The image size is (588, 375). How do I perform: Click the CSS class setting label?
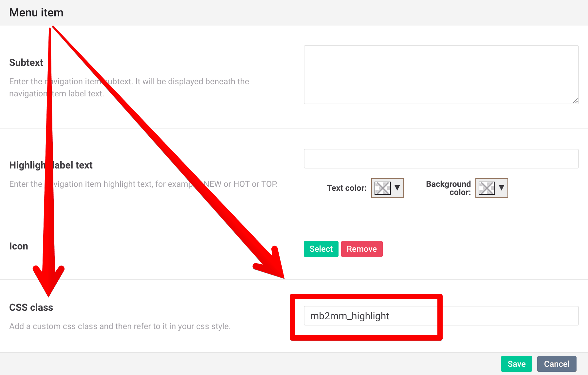pos(31,307)
